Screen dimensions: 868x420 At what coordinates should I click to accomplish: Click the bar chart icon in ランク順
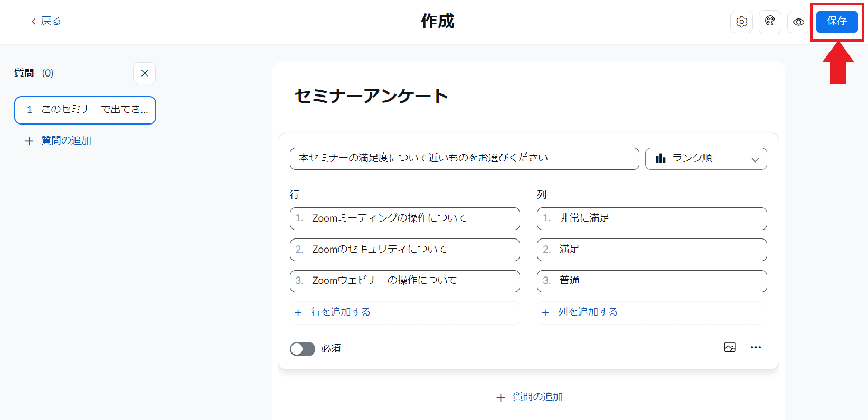click(x=660, y=158)
